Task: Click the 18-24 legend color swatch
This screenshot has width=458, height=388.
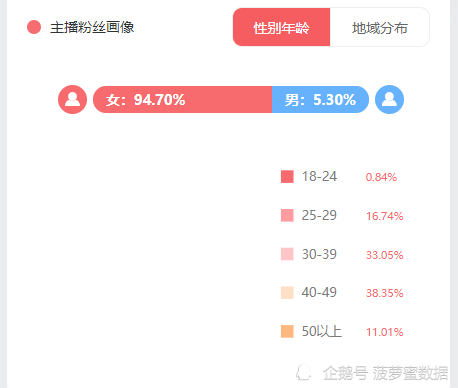Action: (x=287, y=177)
